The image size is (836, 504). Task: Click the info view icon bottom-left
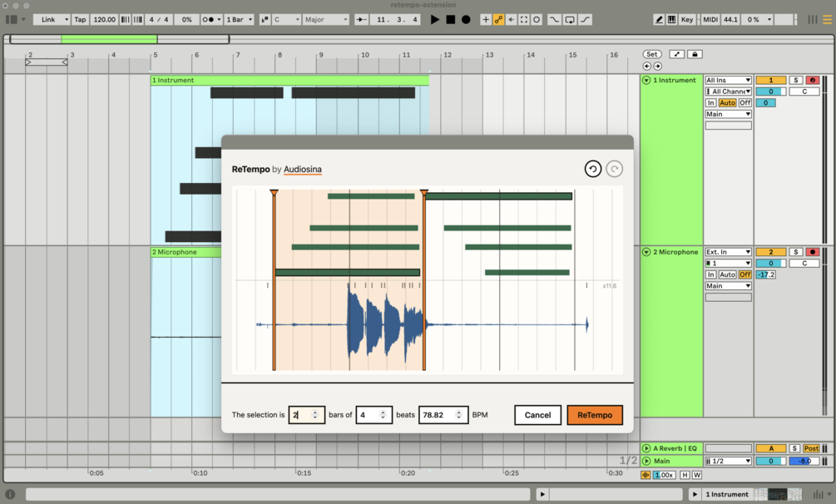coord(10,494)
